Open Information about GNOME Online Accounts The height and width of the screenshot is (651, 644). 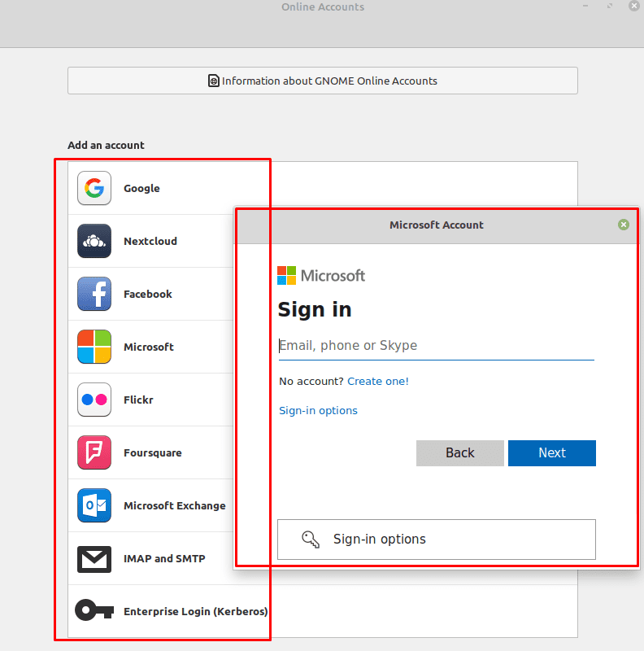coord(323,81)
